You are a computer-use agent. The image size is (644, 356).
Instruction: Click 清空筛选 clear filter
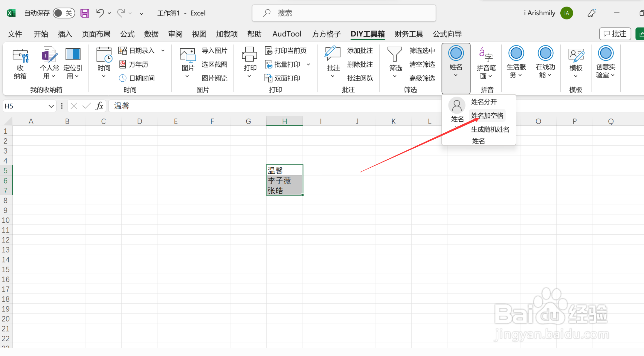click(x=422, y=64)
